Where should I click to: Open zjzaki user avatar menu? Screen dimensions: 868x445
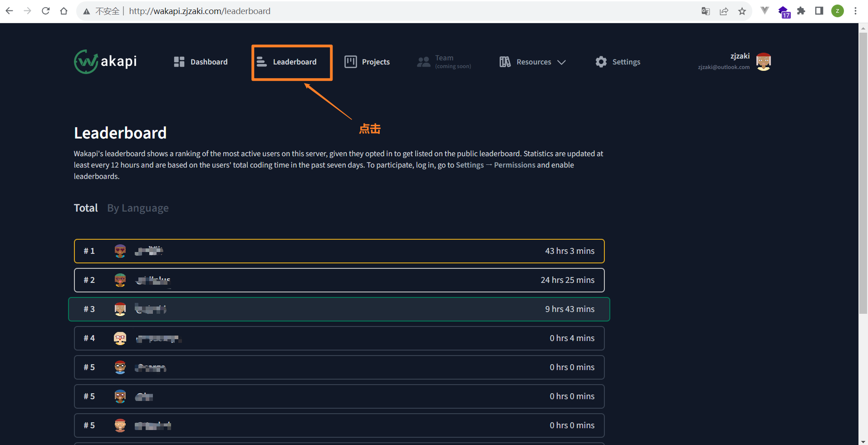764,62
